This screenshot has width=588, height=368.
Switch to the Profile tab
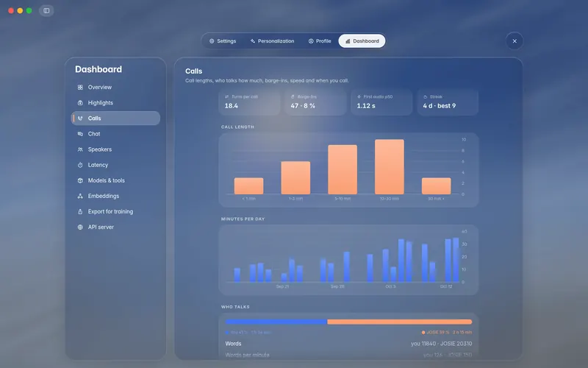[320, 41]
